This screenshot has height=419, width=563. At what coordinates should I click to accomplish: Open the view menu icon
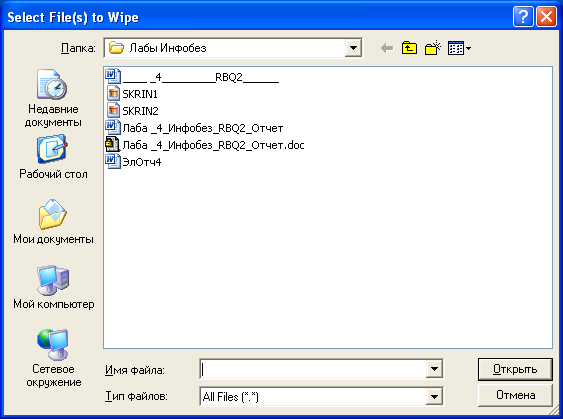tap(459, 48)
